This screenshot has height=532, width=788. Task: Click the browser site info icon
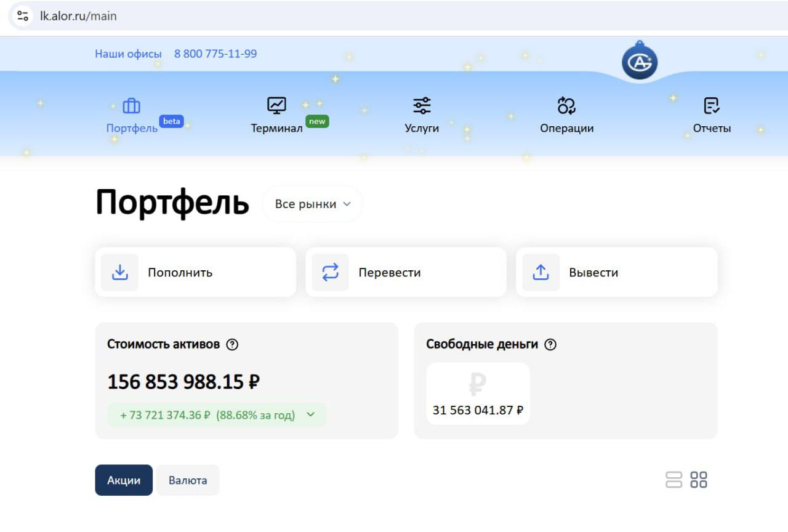[23, 16]
